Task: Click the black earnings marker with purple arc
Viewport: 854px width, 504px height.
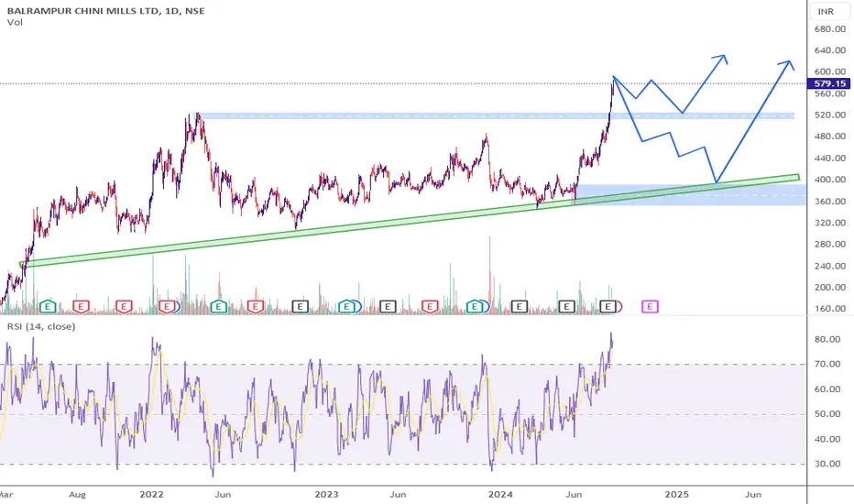Action: 608,307
